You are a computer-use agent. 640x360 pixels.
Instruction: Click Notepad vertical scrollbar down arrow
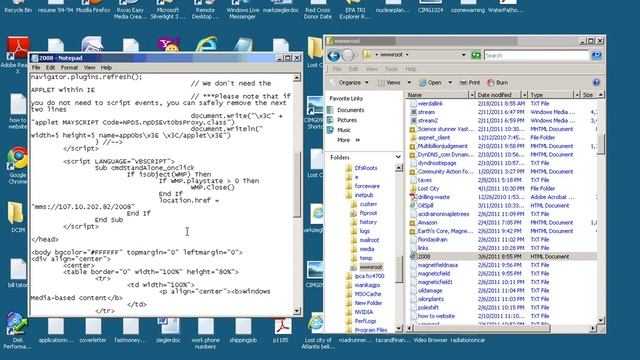(x=297, y=311)
